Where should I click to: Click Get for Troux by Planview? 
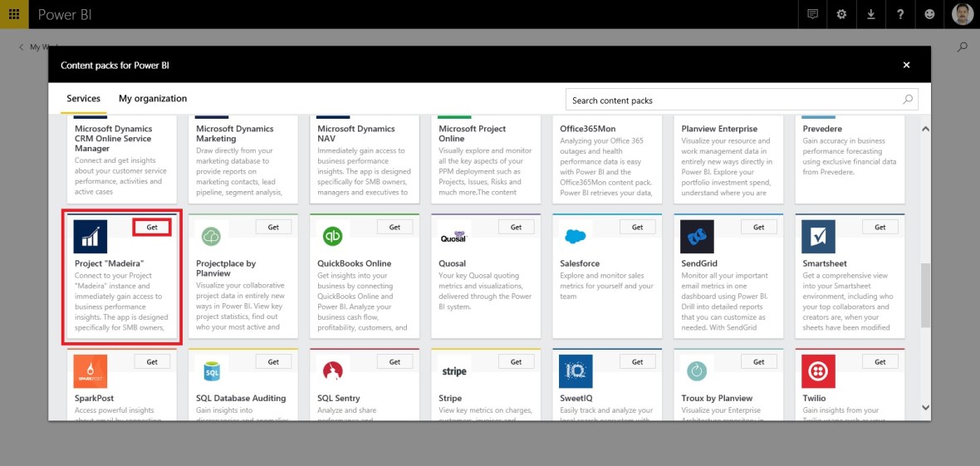click(759, 361)
